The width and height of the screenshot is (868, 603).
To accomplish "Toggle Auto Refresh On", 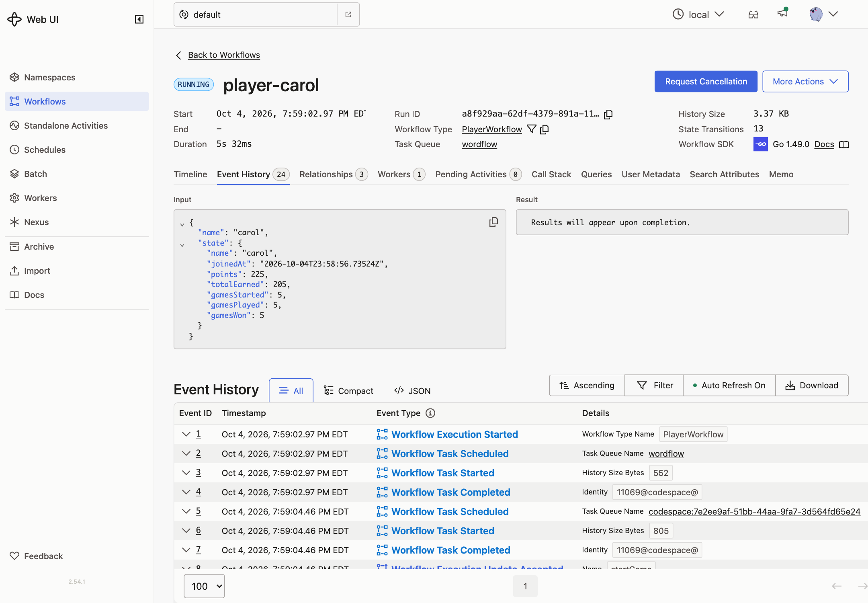I will click(729, 385).
